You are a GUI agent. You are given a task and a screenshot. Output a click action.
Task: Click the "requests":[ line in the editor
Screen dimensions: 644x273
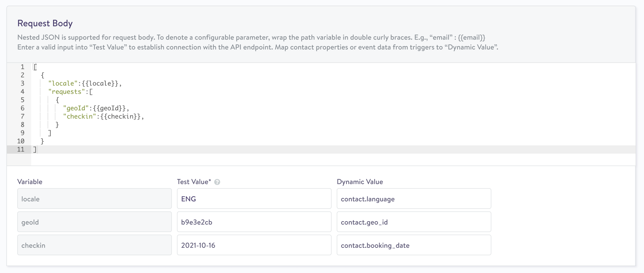(71, 92)
